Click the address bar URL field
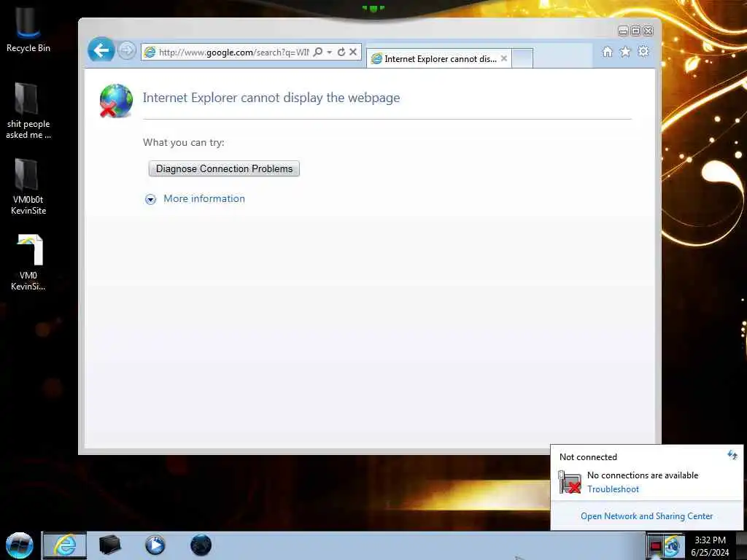 pos(233,52)
